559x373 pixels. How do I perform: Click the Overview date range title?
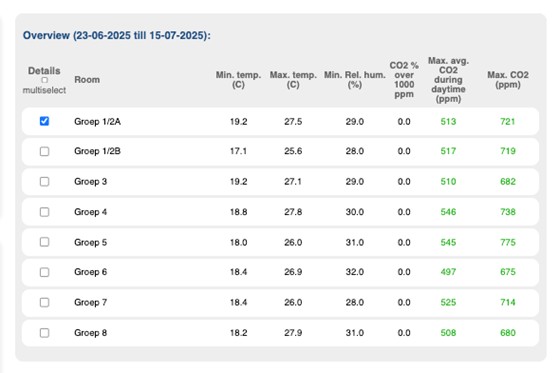click(x=117, y=36)
